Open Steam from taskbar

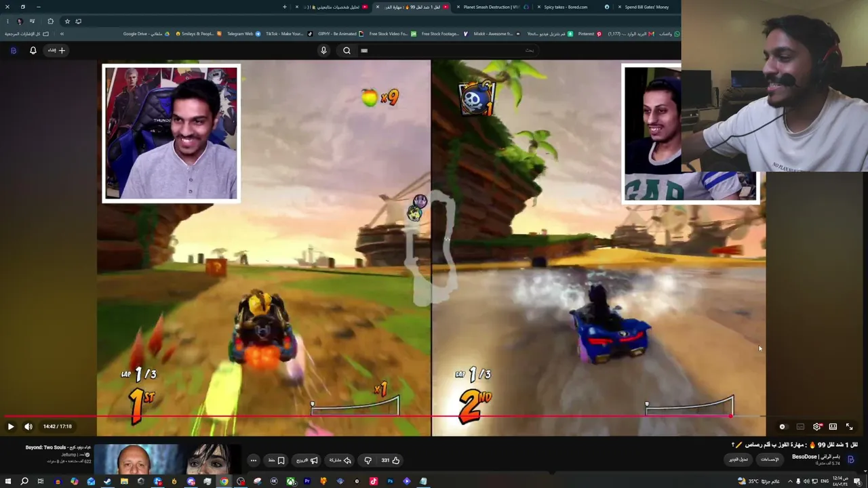coord(107,481)
